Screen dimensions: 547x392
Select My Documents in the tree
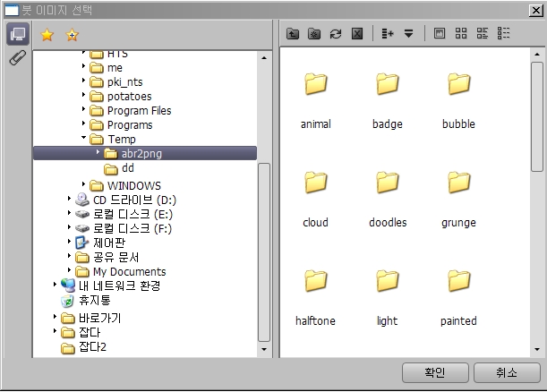pyautogui.click(x=121, y=272)
